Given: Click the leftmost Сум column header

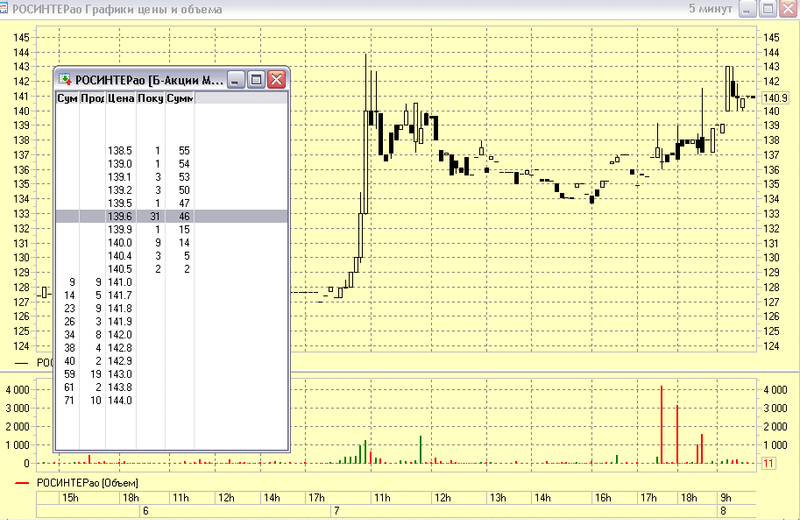Looking at the screenshot, I should (x=67, y=99).
